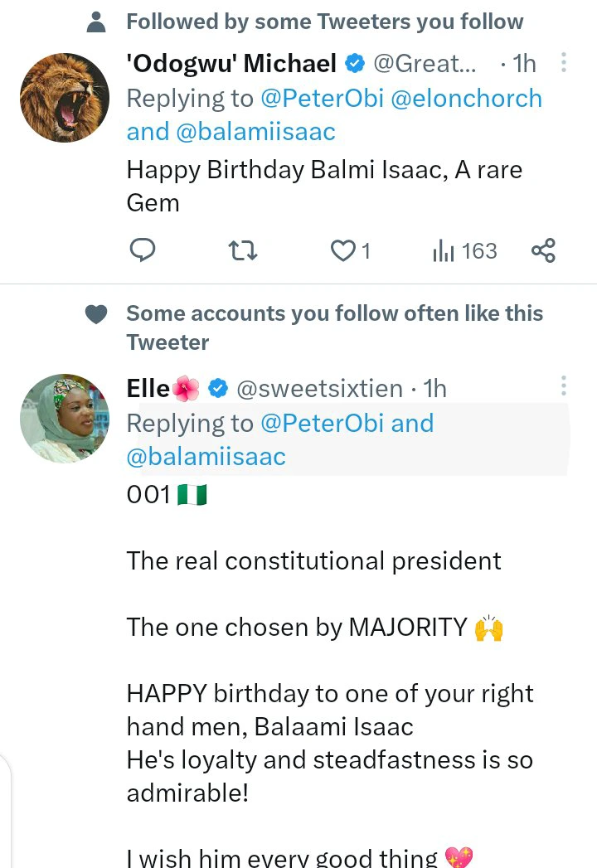
Task: Tap the @sweetsixtien handle
Action: coord(319,389)
